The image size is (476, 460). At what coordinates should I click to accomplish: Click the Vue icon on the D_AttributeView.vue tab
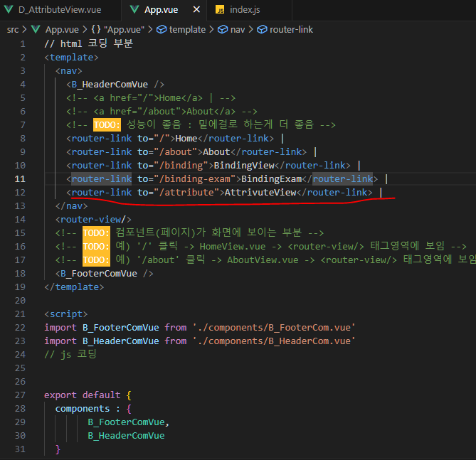tap(9, 9)
